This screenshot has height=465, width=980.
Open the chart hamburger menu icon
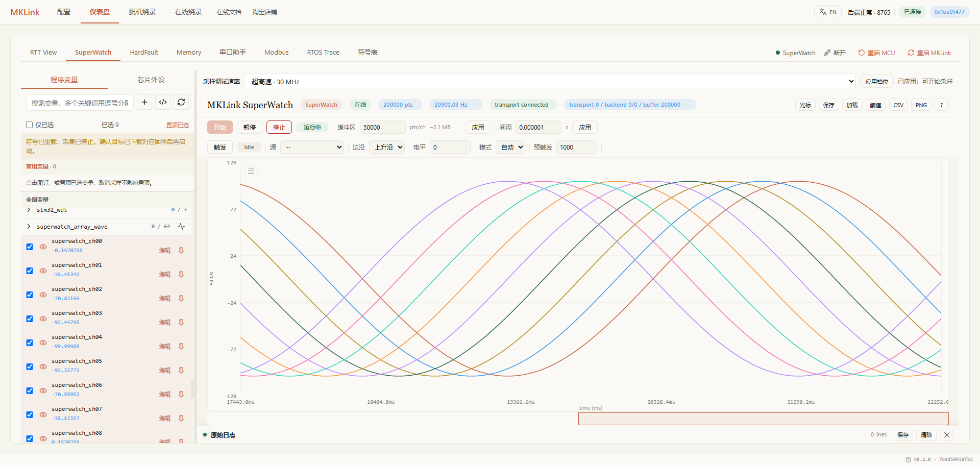click(x=251, y=171)
